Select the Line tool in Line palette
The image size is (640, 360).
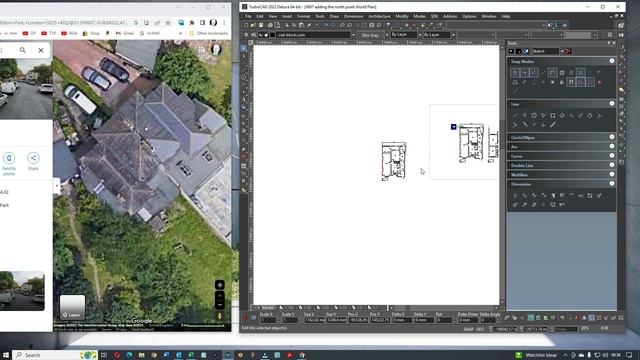coord(515,116)
